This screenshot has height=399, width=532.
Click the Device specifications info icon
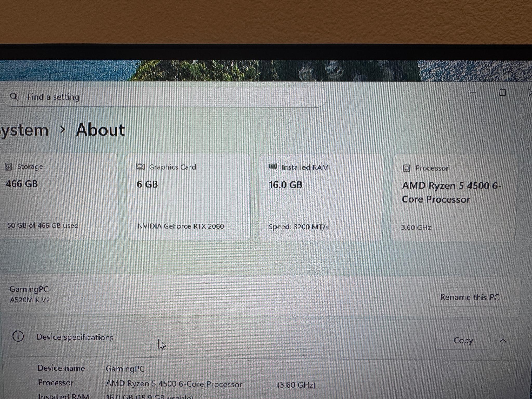[x=18, y=336]
